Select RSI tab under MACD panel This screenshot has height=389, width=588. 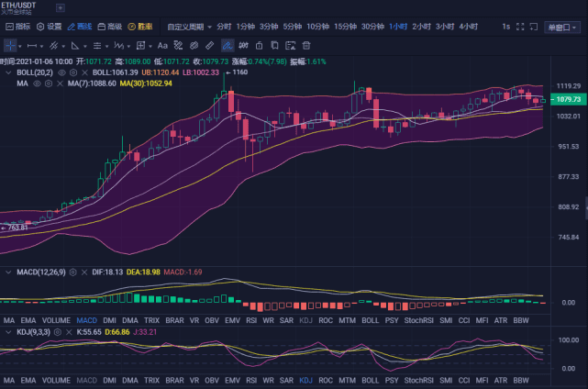(251, 320)
